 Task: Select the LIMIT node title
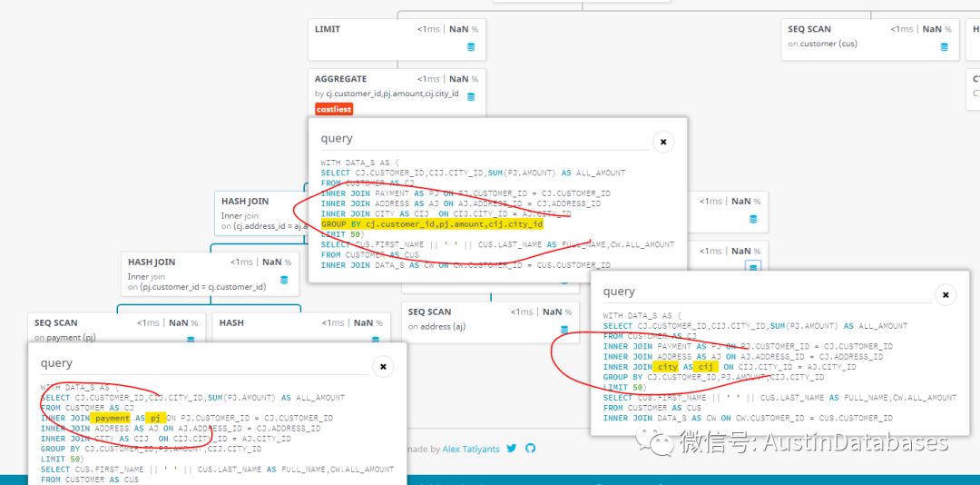click(x=328, y=29)
